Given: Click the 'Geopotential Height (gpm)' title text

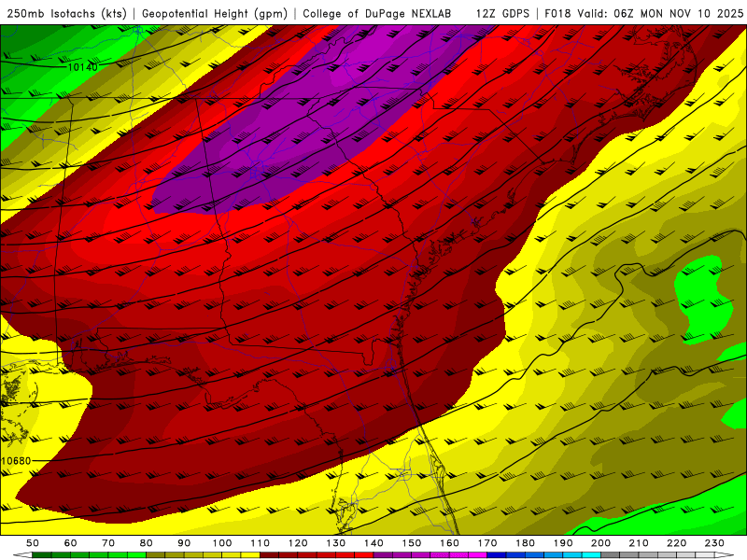Looking at the screenshot, I should (x=215, y=14).
